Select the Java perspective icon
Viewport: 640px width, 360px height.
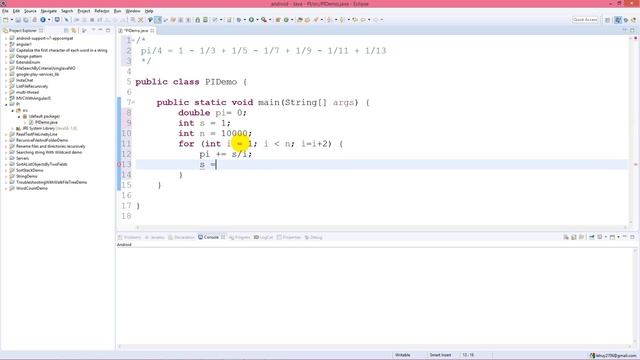[618, 20]
